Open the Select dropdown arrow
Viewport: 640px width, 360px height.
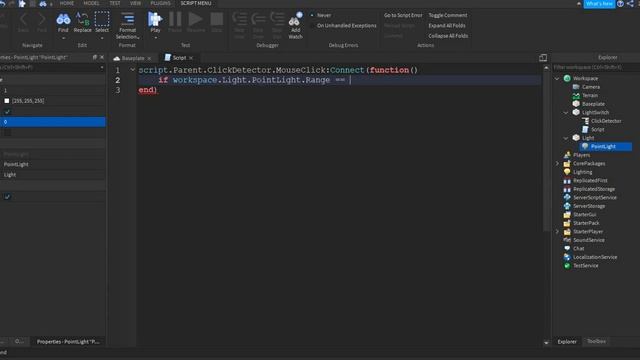[x=102, y=38]
